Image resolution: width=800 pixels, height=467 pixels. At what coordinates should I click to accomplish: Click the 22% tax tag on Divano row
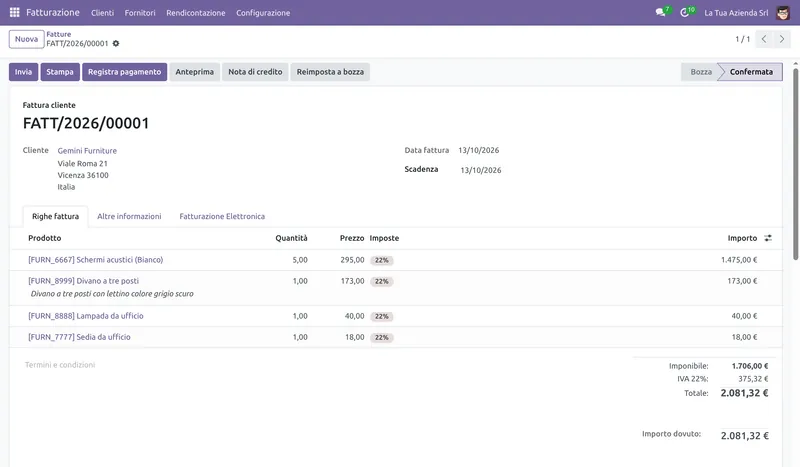coord(382,281)
